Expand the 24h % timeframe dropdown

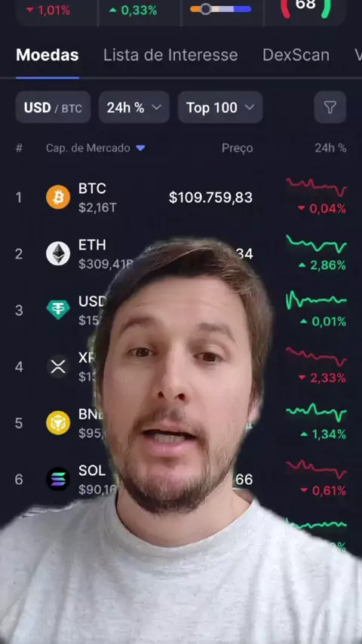(134, 107)
